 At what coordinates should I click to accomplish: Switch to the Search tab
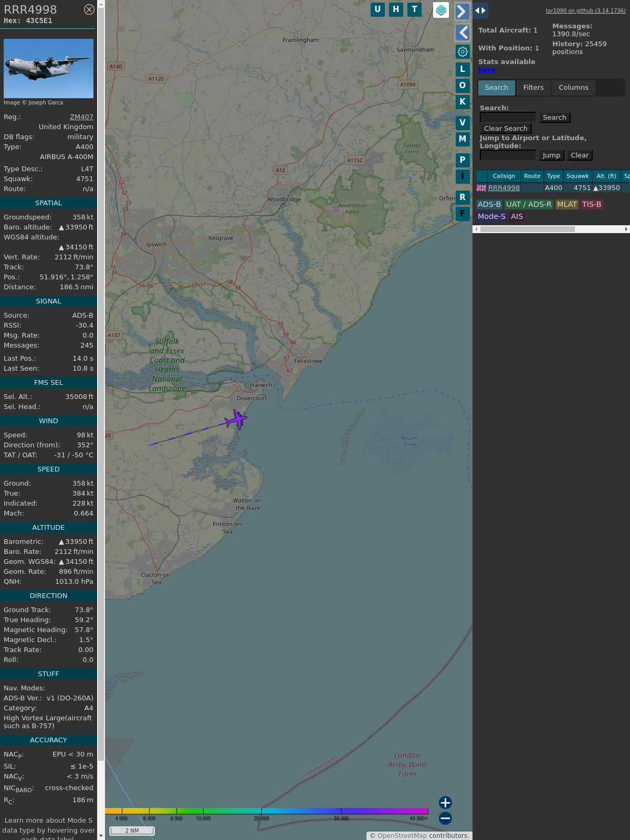[x=496, y=88]
